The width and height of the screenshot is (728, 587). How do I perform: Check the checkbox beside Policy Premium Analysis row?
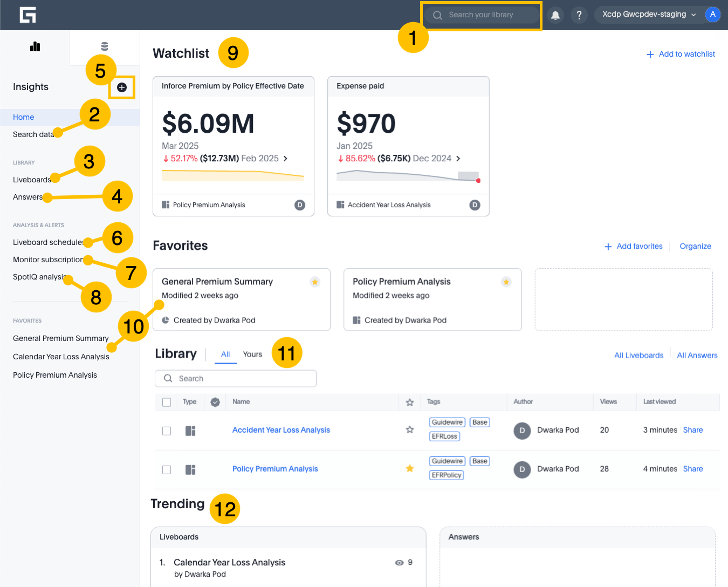[x=167, y=469]
